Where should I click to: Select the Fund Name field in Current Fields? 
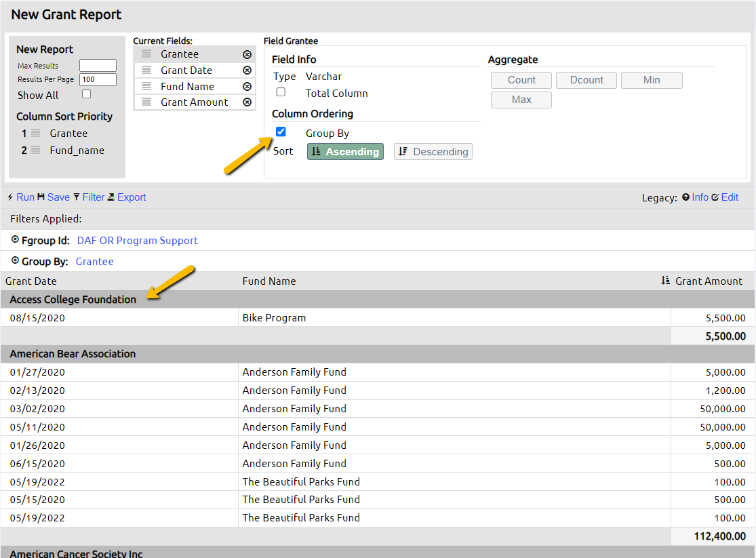(195, 86)
